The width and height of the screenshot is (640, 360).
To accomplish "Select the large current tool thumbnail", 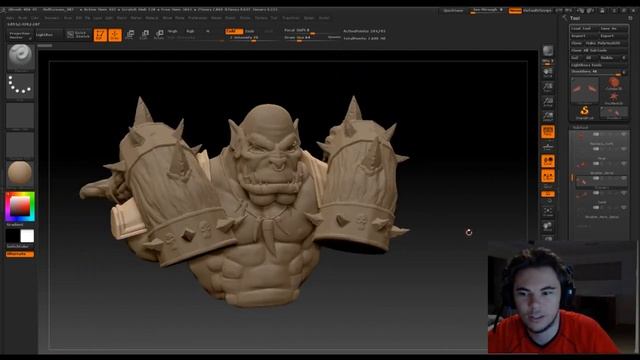I will (584, 89).
